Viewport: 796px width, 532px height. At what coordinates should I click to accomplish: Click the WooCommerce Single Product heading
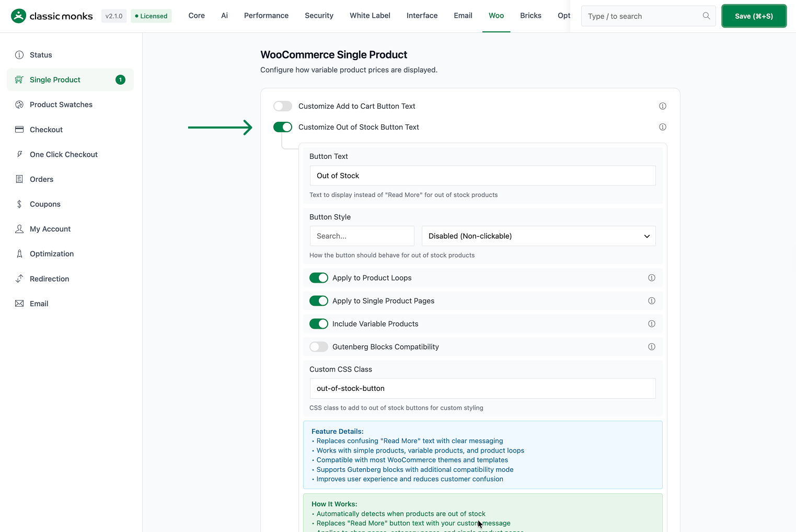(333, 55)
